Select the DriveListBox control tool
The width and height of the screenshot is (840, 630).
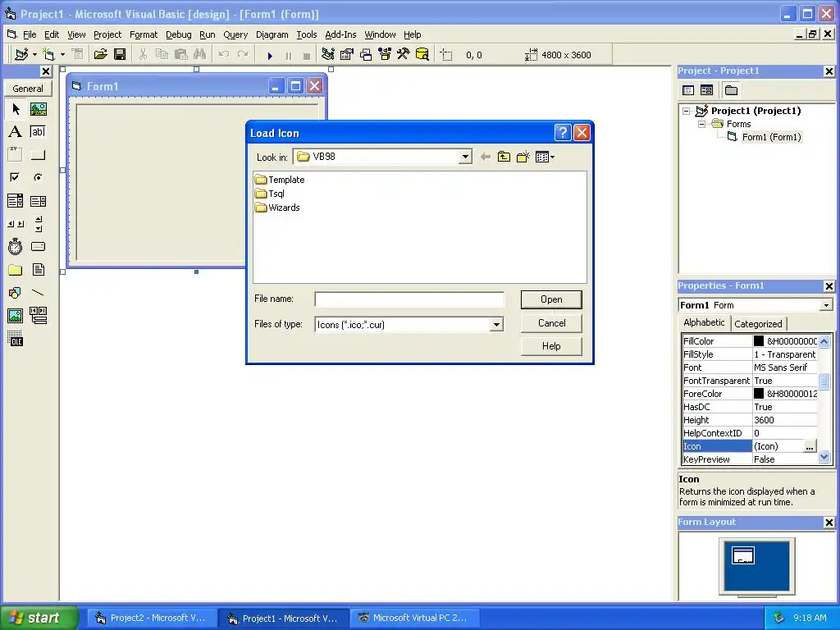coord(38,247)
